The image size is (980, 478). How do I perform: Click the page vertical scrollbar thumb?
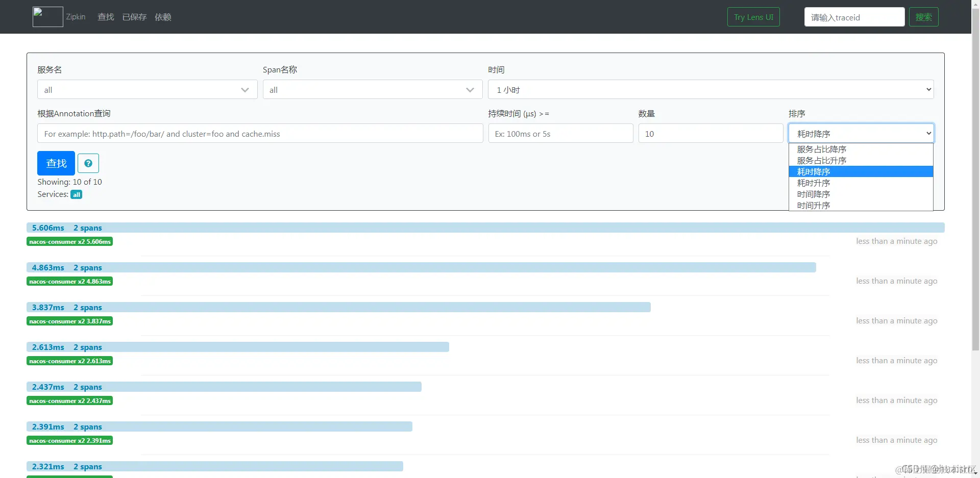tap(975, 179)
